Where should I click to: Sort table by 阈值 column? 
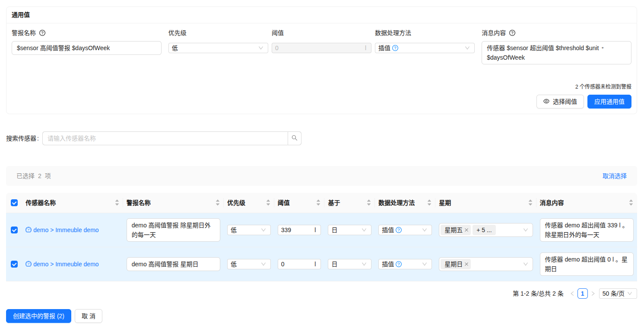click(318, 203)
